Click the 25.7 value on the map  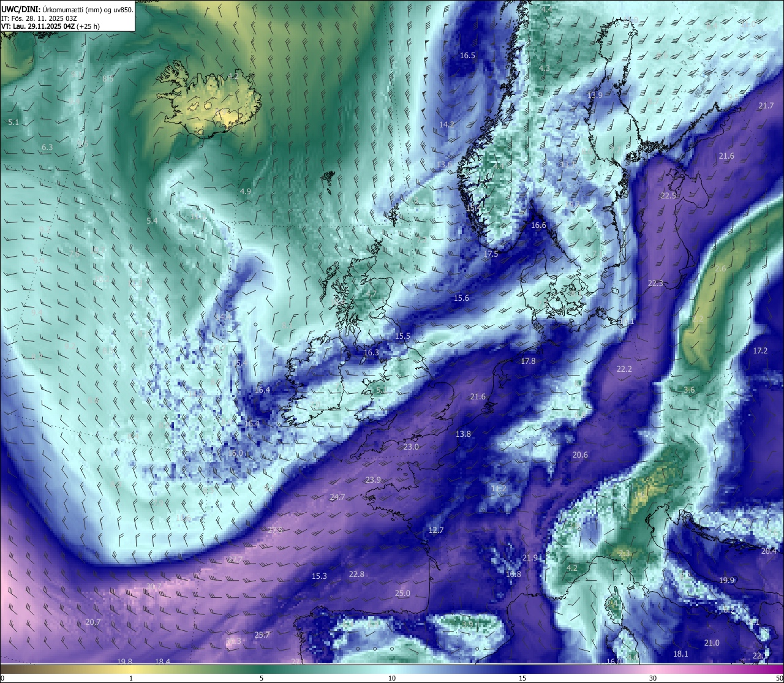click(x=262, y=635)
